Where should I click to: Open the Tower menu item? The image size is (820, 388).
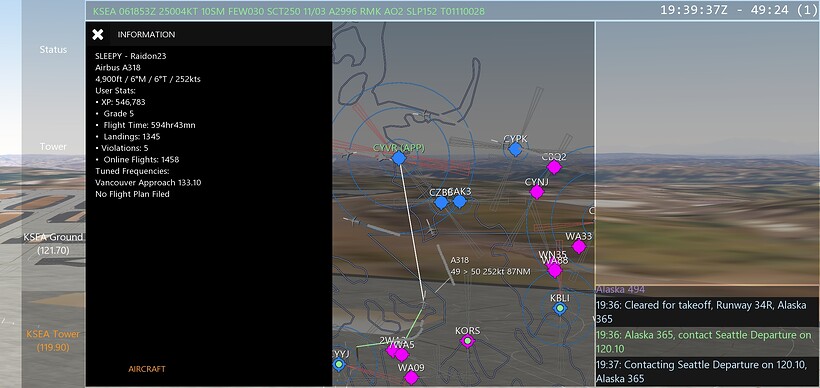[x=53, y=147]
